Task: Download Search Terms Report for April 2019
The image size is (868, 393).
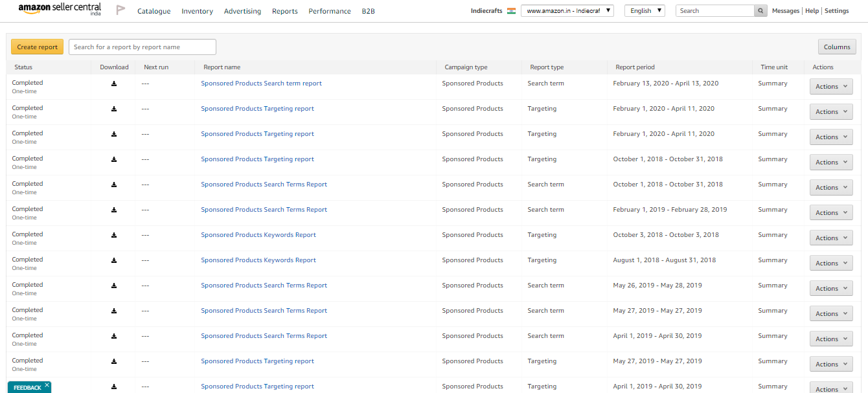Action: point(114,336)
